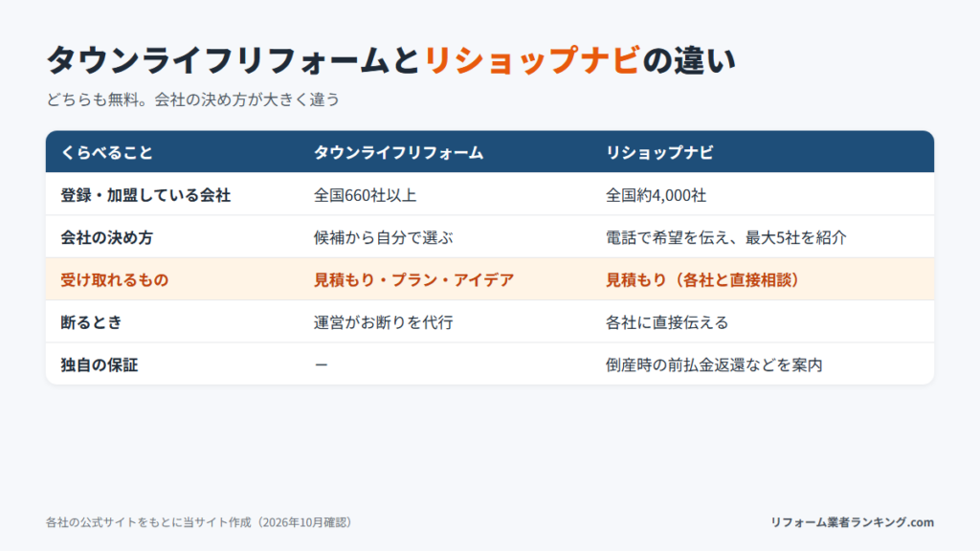Screen dimensions: 980x551
Task: Click the cell 倒産時の前払金返還などを案内
Action: tap(714, 364)
